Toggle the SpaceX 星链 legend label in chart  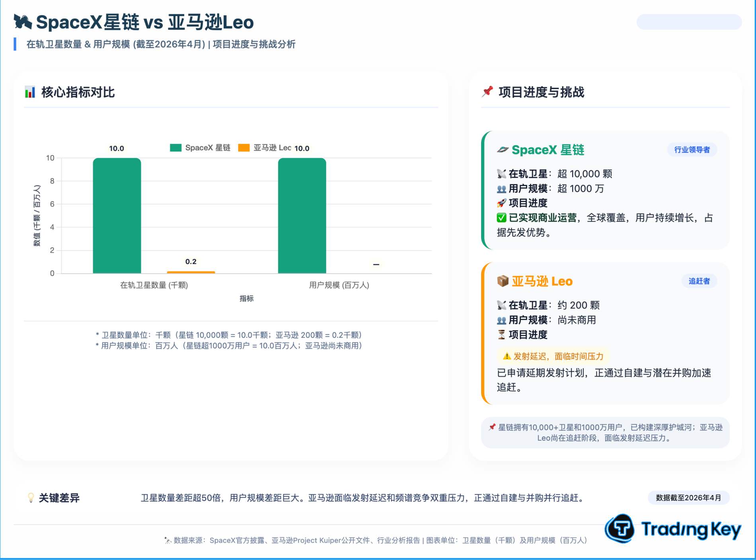pyautogui.click(x=208, y=148)
